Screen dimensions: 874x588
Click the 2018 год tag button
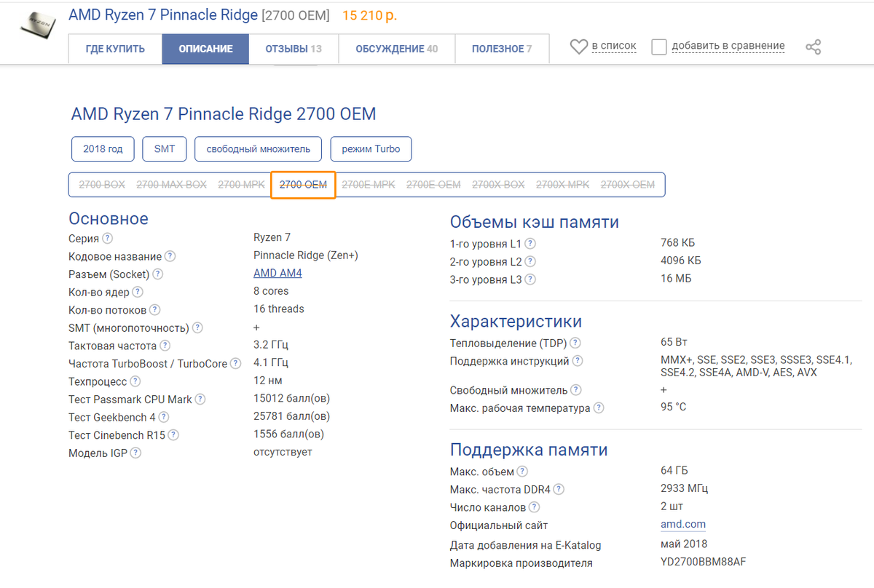(103, 148)
